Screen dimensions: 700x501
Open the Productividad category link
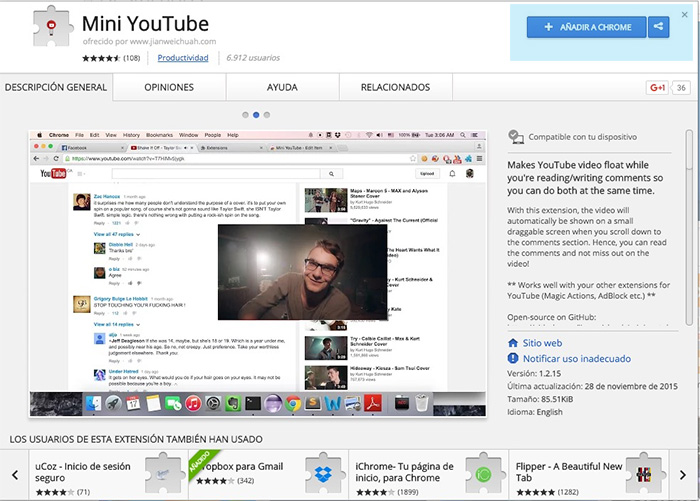coord(183,58)
